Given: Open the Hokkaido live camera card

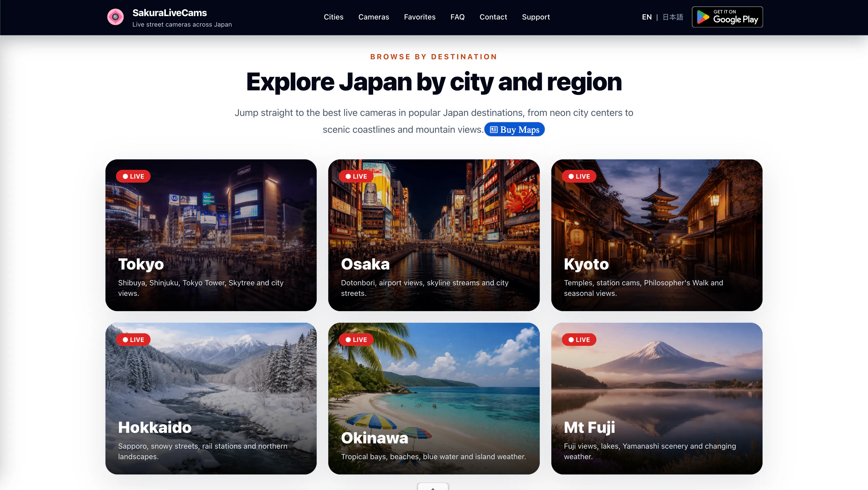Looking at the screenshot, I should [x=211, y=398].
